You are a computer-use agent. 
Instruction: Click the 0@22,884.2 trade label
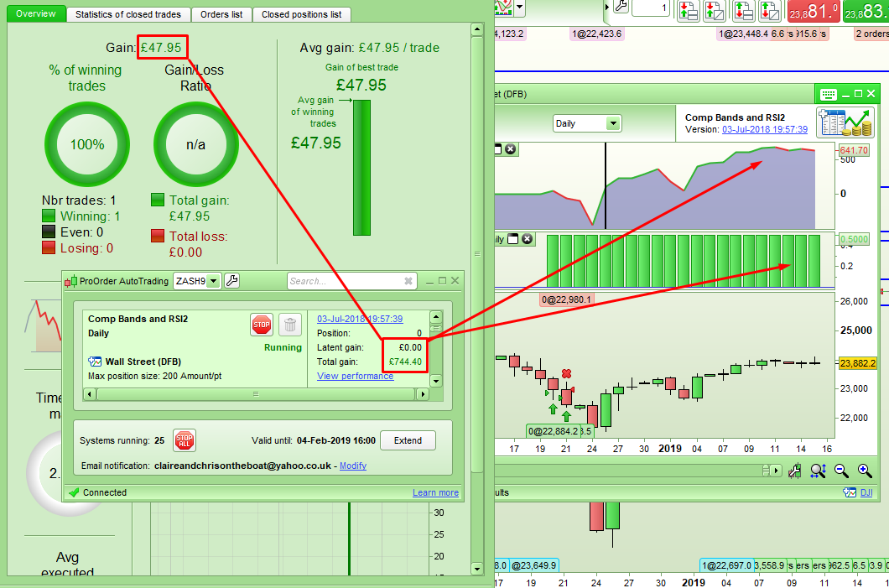pyautogui.click(x=553, y=431)
